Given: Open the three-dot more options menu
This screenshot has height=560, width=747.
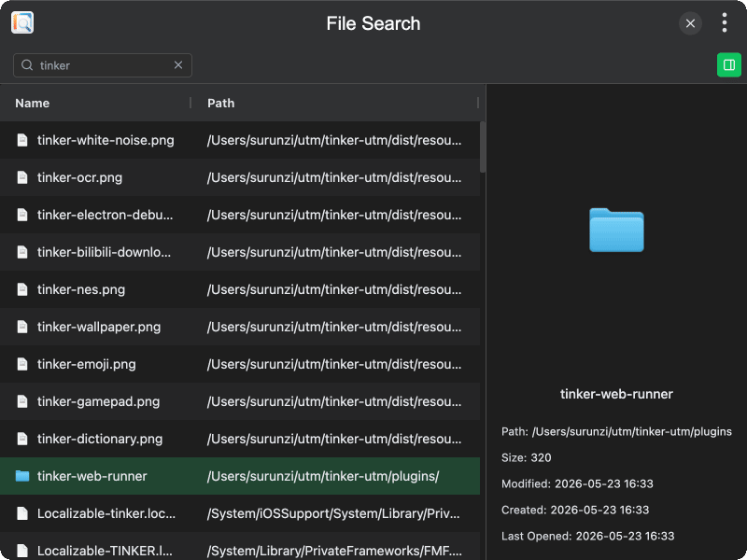Looking at the screenshot, I should 725,22.
